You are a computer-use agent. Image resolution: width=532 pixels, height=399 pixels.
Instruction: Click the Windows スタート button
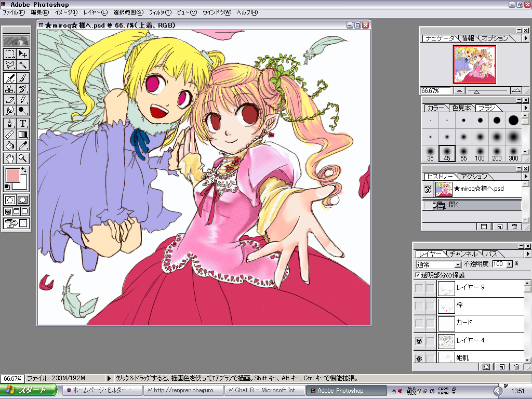point(29,391)
